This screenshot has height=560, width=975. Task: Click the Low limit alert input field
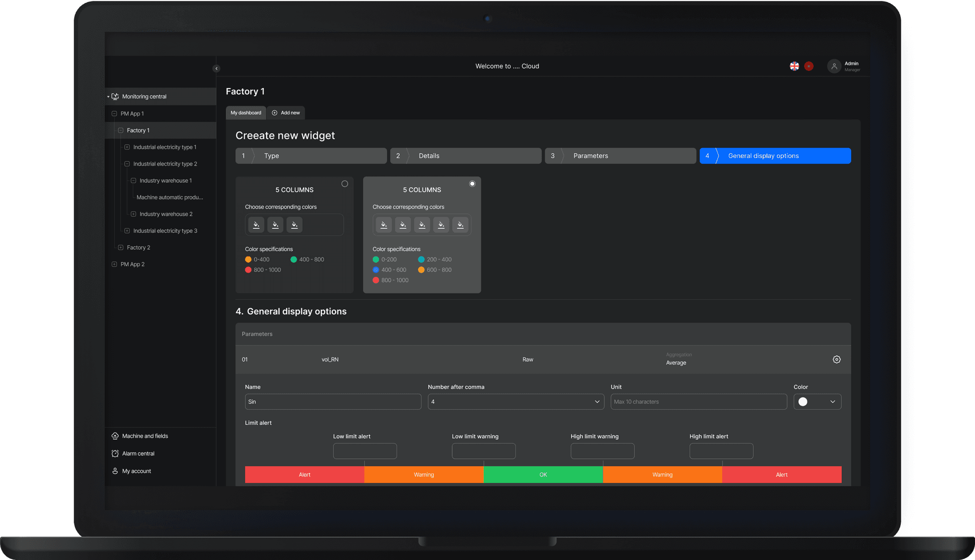[365, 451]
